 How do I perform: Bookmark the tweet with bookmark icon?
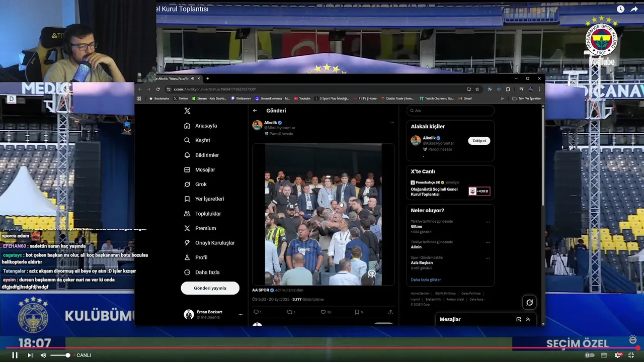click(x=357, y=312)
